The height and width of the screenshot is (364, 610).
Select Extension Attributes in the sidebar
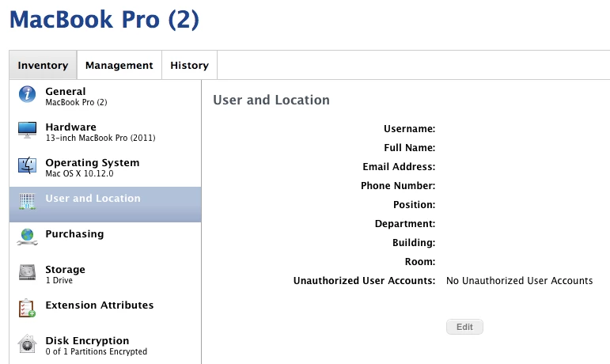tap(105, 310)
